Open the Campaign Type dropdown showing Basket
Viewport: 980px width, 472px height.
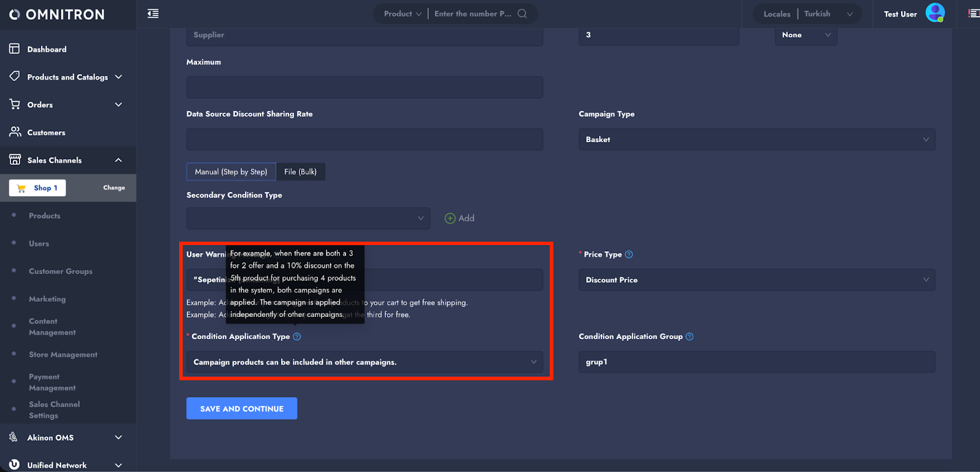click(x=756, y=140)
